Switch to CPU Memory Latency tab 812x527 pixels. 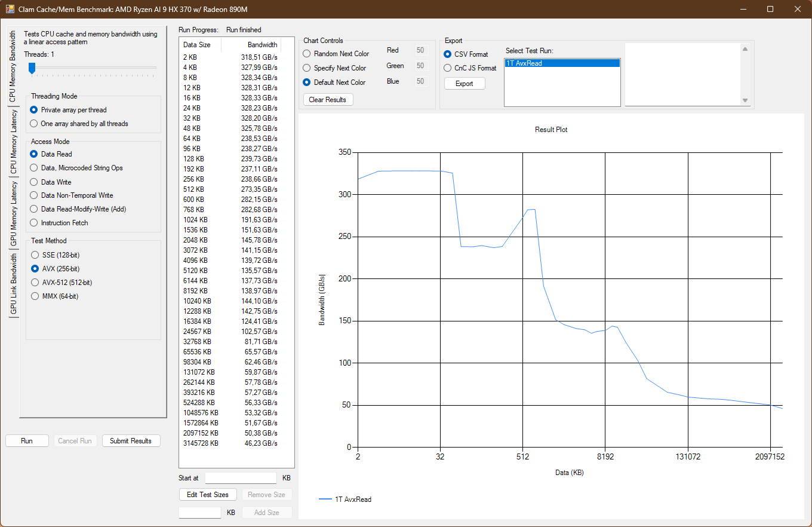click(x=13, y=142)
